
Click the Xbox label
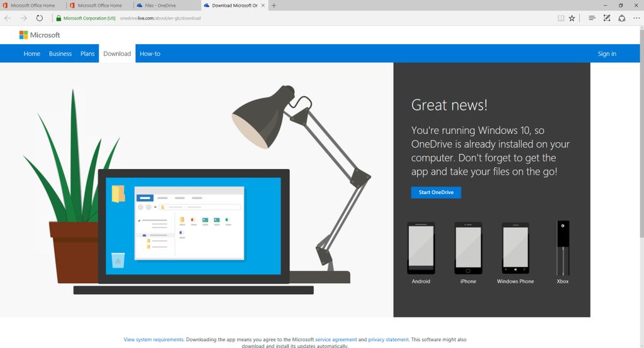point(563,281)
